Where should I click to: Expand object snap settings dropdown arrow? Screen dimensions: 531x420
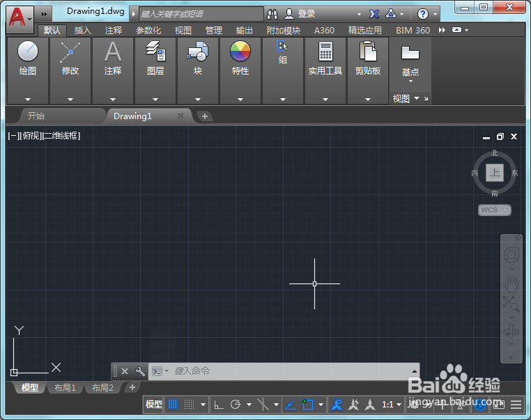321,405
